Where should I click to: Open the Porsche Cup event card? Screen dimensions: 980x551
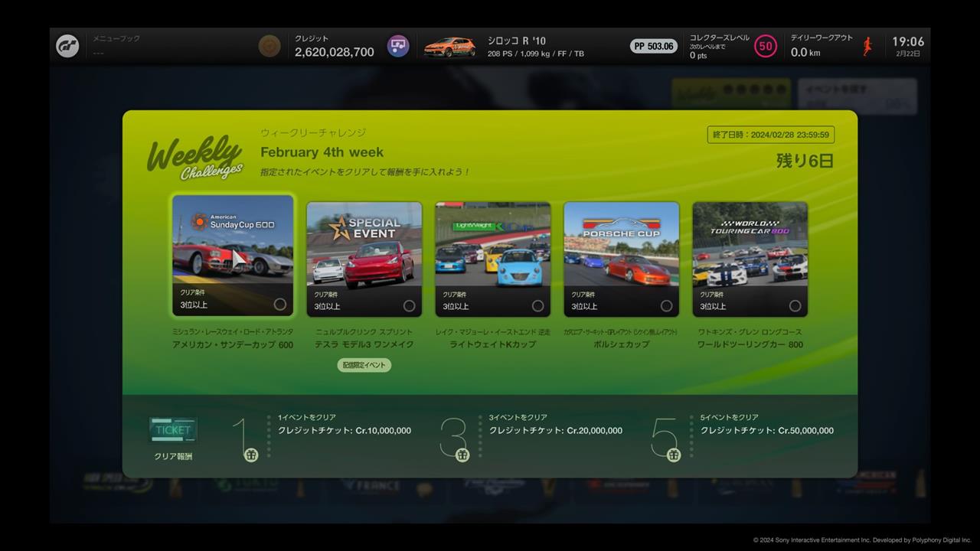coord(622,259)
